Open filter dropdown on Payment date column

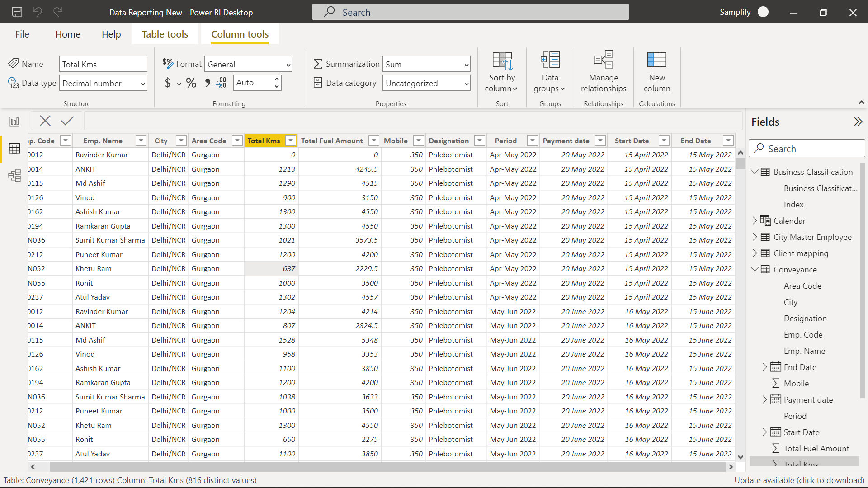pos(600,141)
